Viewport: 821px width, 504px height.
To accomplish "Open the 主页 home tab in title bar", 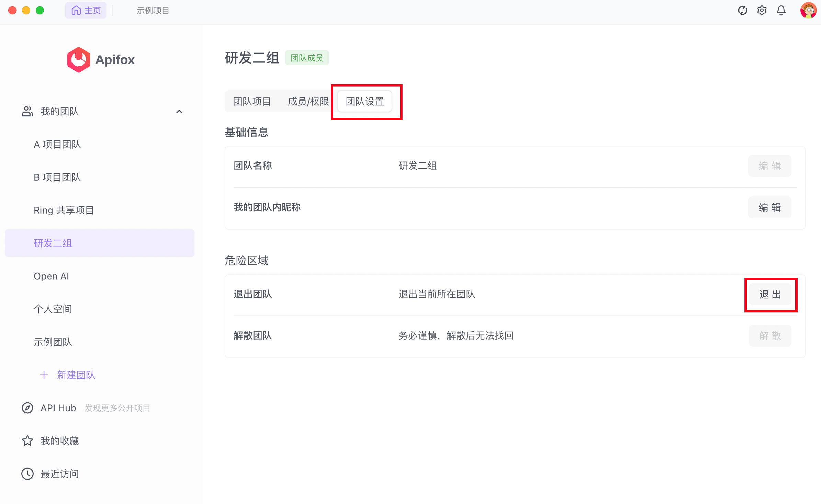I will click(x=86, y=11).
